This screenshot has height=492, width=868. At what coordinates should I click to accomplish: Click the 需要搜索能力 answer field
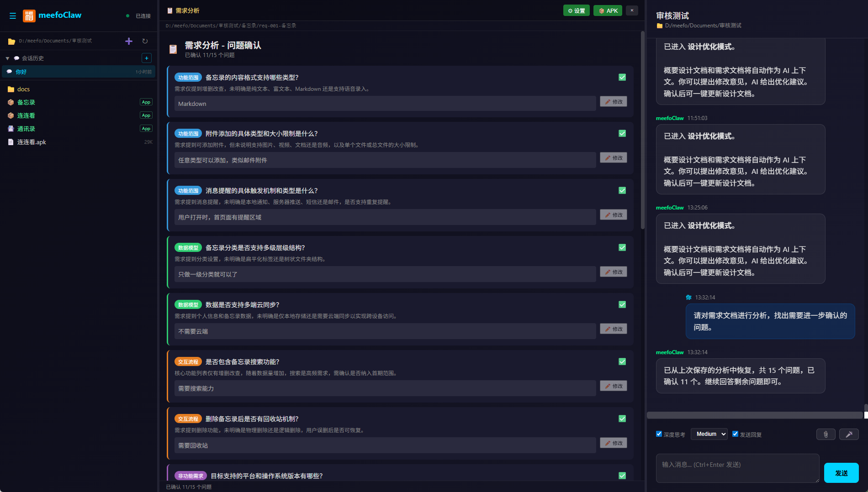385,388
